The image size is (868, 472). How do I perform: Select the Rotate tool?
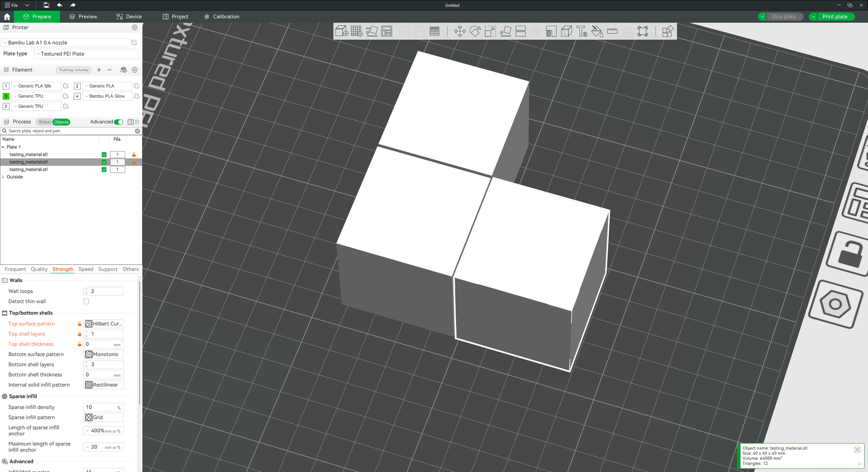tap(475, 31)
